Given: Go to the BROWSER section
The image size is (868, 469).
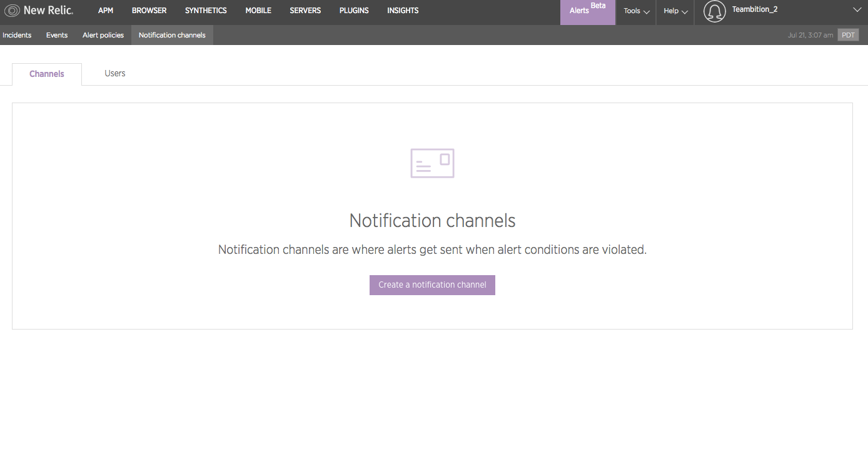Looking at the screenshot, I should pos(149,11).
